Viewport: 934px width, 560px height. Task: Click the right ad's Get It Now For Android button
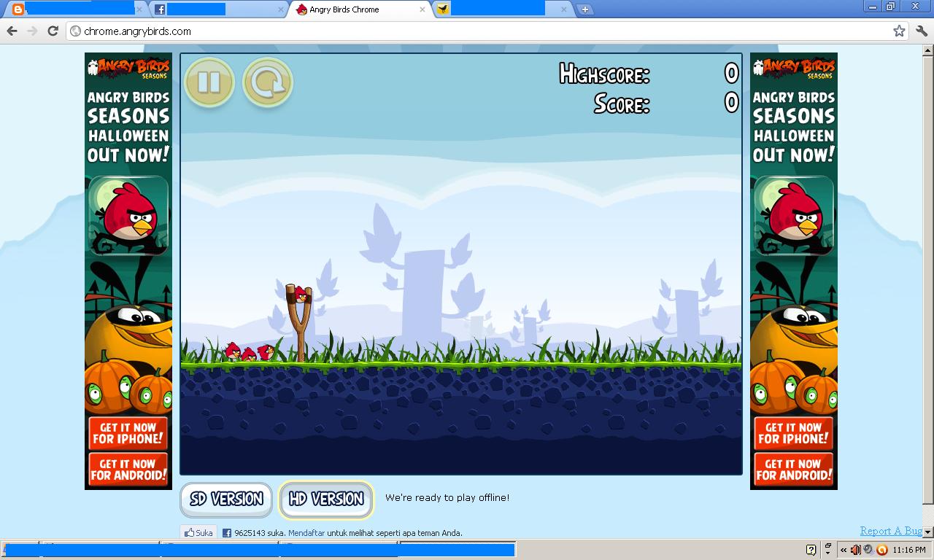pos(794,469)
